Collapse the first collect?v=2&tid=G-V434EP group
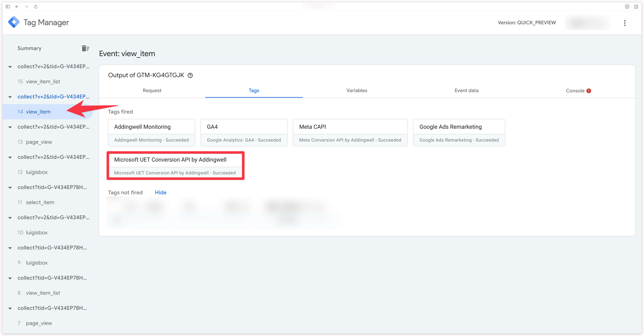 pos(10,67)
